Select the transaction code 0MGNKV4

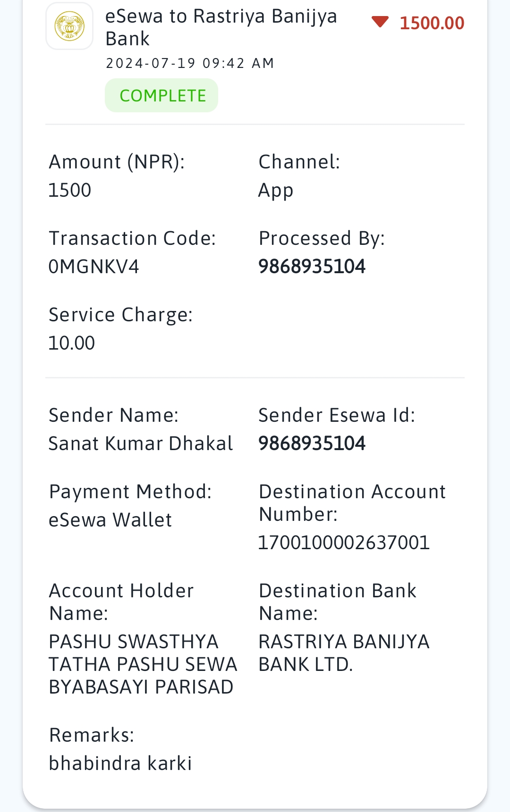tap(94, 267)
